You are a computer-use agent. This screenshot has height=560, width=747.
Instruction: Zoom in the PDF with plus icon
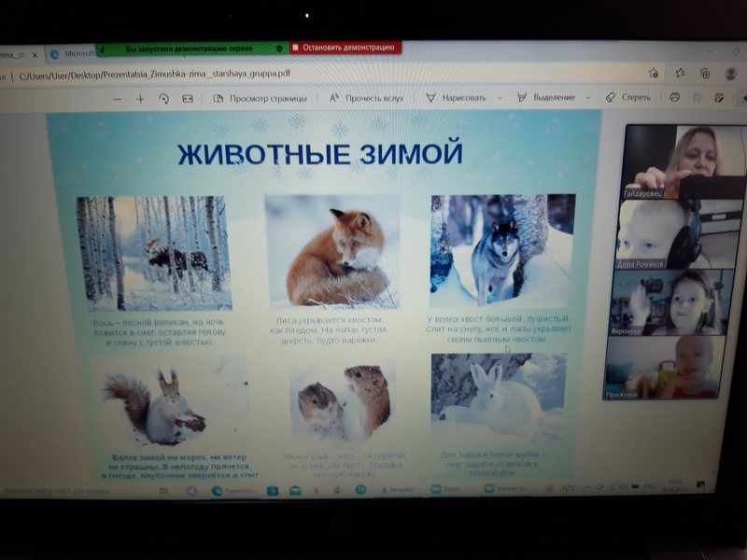tap(140, 99)
